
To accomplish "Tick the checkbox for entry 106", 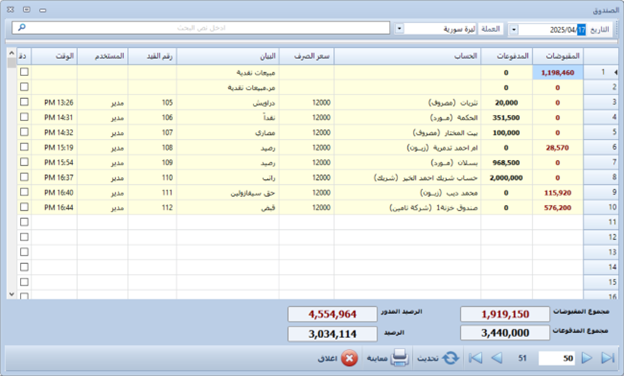I will [24, 117].
